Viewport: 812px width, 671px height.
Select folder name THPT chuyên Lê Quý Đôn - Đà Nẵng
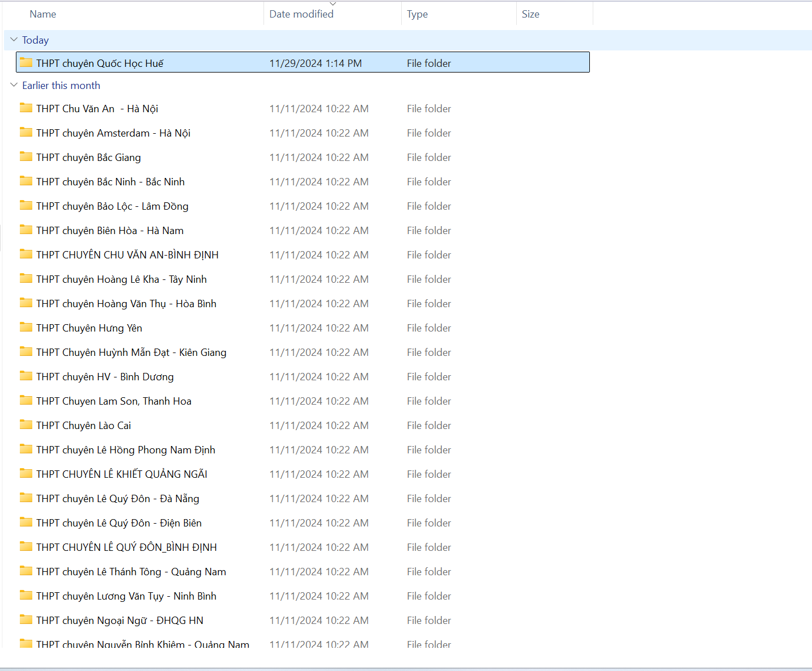pos(118,499)
